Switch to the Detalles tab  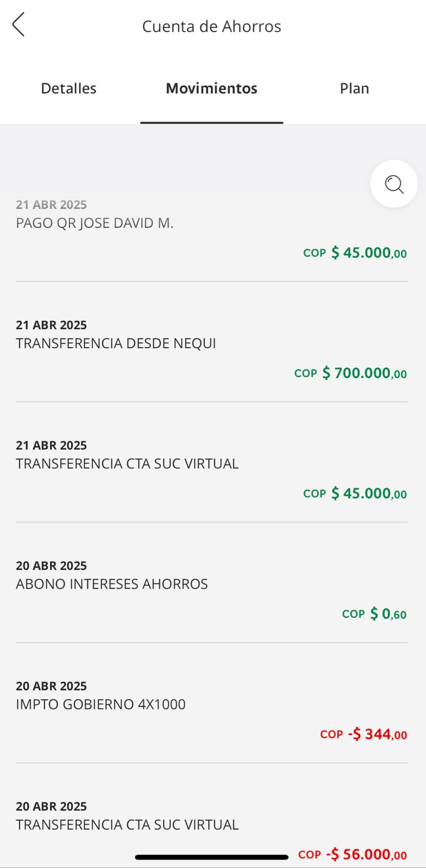coord(69,88)
